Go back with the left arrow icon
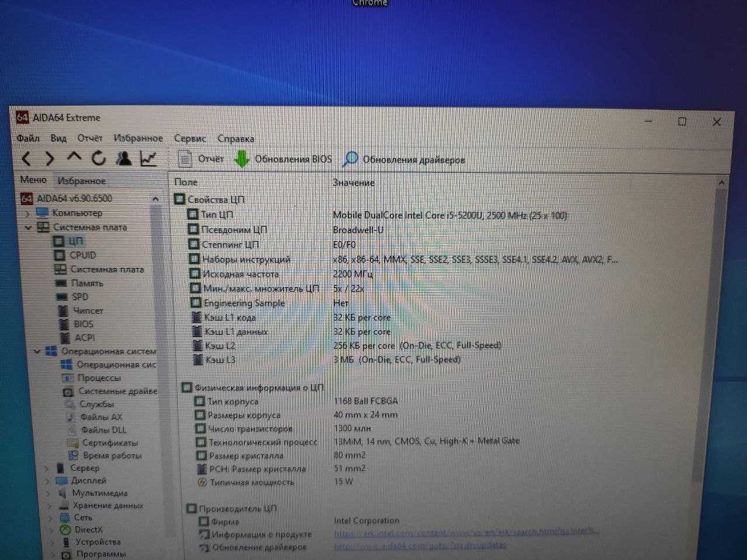 pyautogui.click(x=26, y=159)
